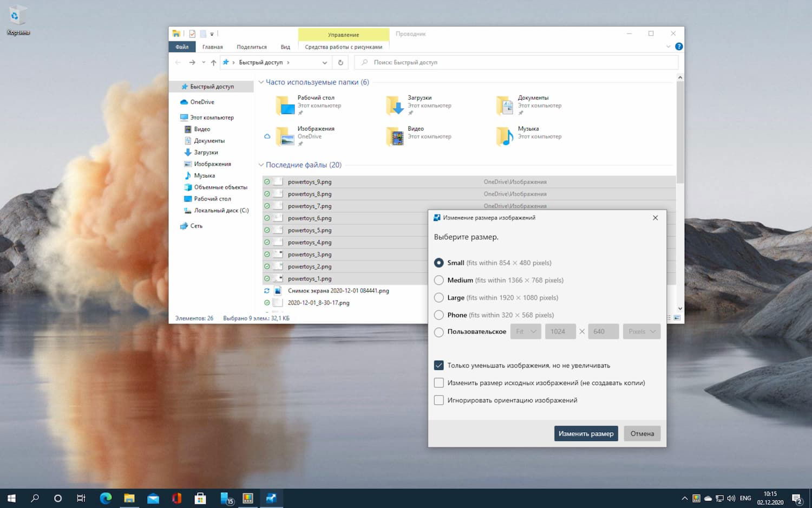Screen dimensions: 812x508
Task: Open the Documents folder (Документы) tile
Action: tap(529, 105)
